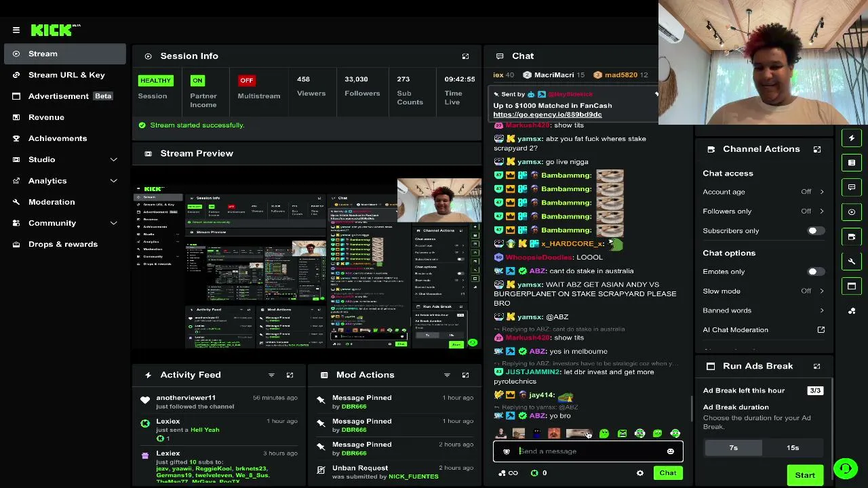Select the 7s ad break duration
This screenshot has height=488, width=868.
click(x=733, y=448)
